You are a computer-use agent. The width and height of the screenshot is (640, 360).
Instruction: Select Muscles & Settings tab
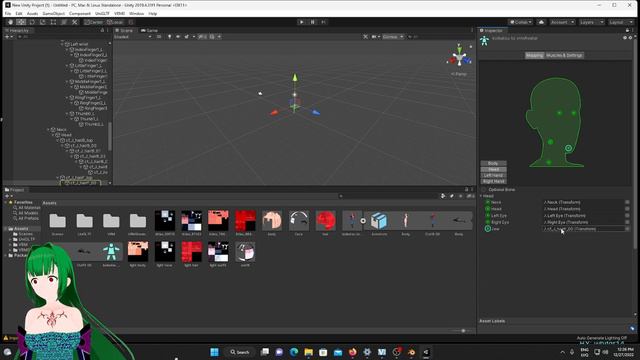564,55
